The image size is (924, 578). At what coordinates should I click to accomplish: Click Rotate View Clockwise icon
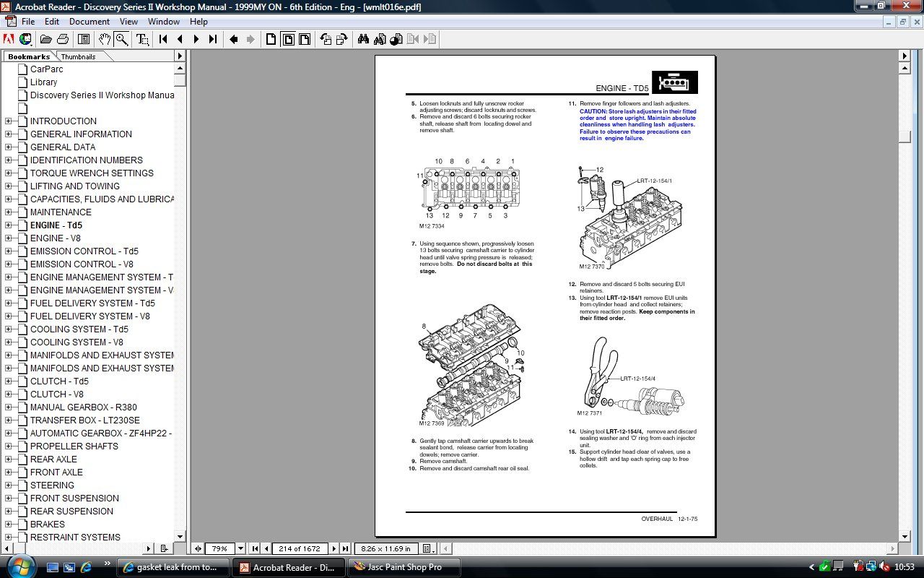tap(341, 39)
